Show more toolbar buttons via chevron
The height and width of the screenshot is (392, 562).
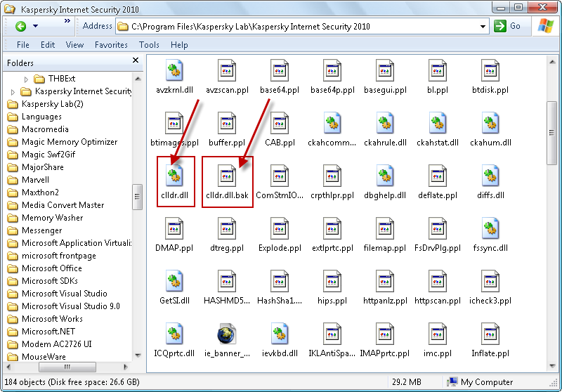coord(67,21)
